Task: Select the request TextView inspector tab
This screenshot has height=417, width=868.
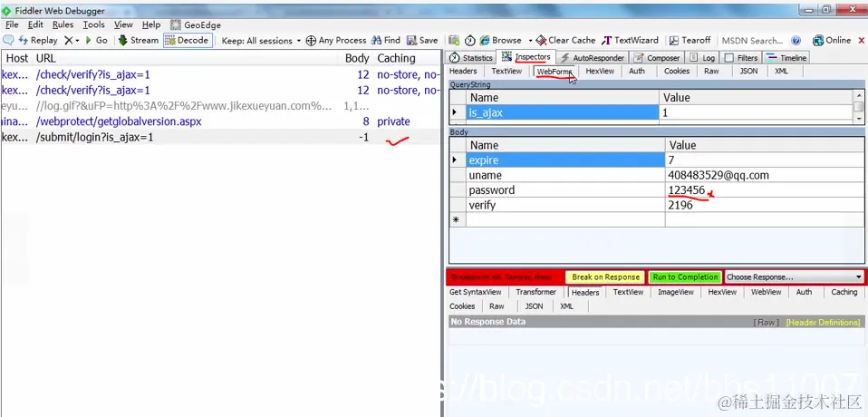Action: click(506, 71)
